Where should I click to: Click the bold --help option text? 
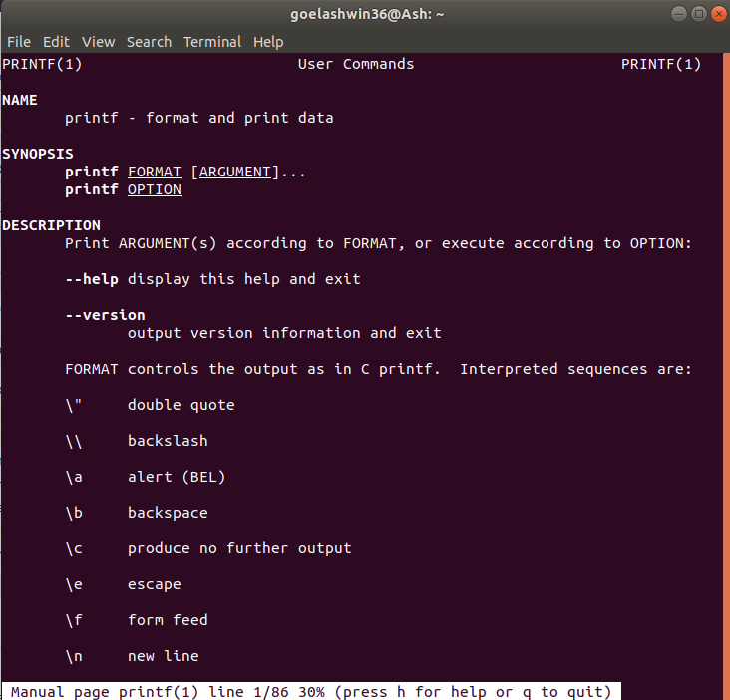(92, 279)
